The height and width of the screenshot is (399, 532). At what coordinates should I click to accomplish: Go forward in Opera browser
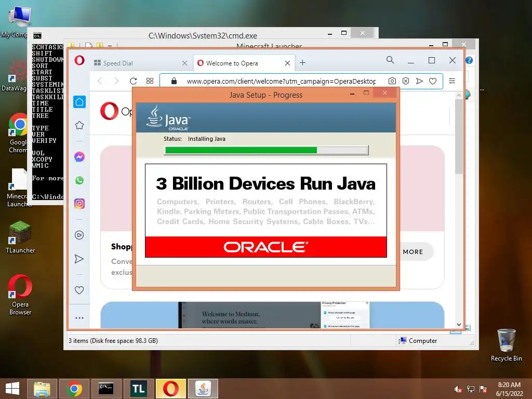pyautogui.click(x=116, y=81)
